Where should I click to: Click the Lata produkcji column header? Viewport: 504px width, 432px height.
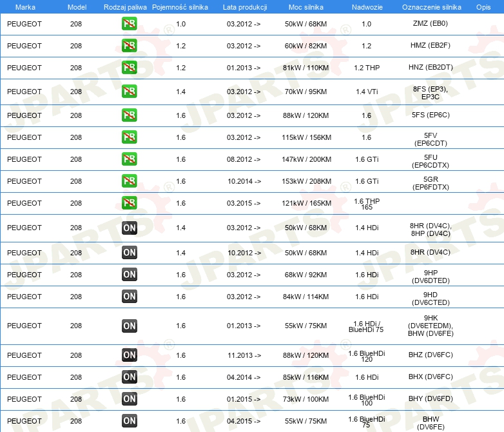245,7
